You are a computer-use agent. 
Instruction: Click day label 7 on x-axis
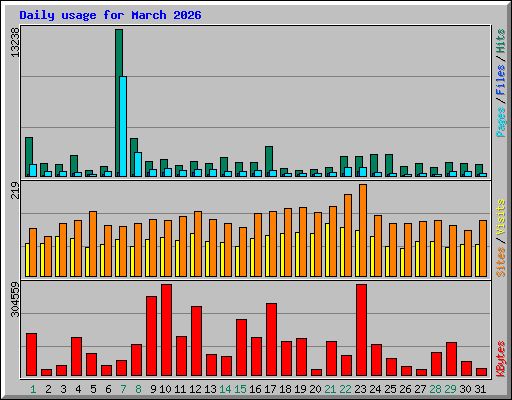[x=123, y=389]
